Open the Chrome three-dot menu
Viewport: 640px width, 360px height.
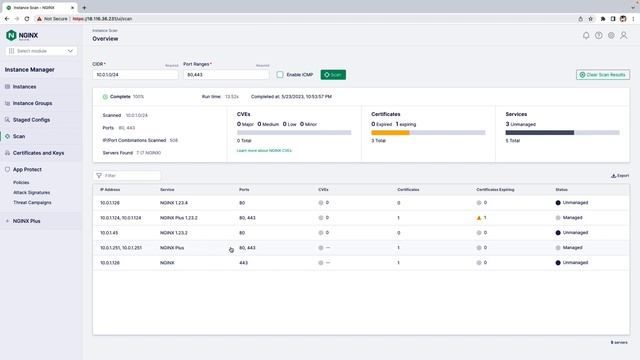point(633,19)
